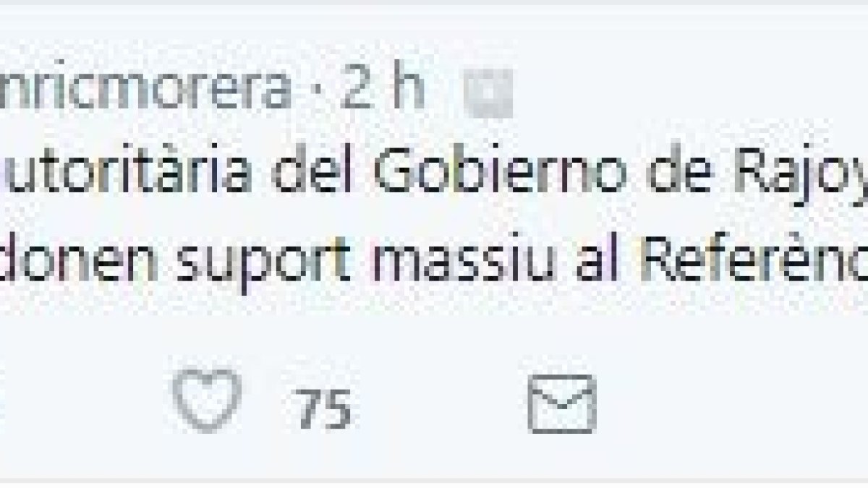Send the tweet via envelope icon

coord(561,403)
